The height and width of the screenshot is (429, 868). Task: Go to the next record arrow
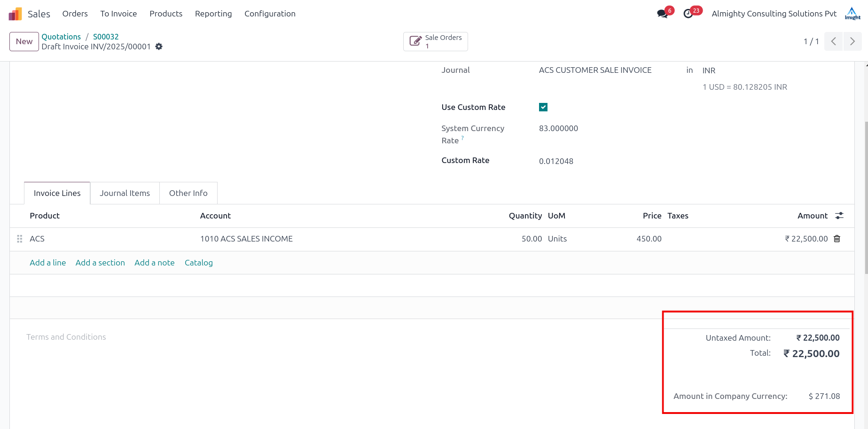tap(852, 41)
